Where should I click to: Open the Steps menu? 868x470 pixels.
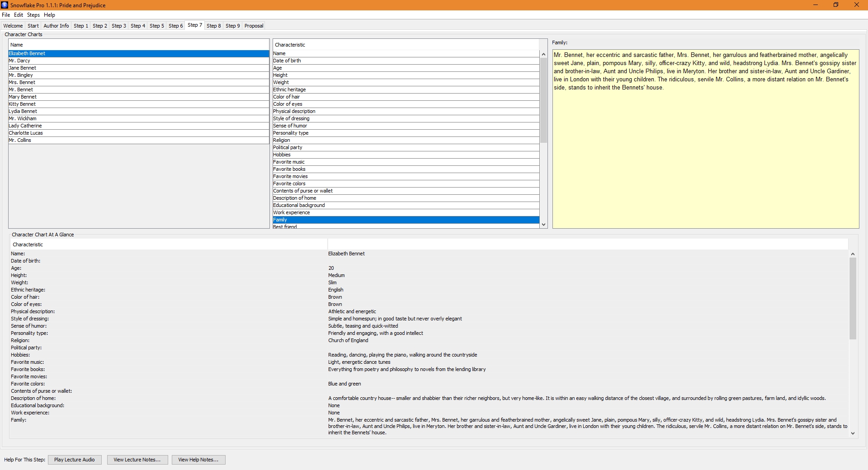coord(33,15)
